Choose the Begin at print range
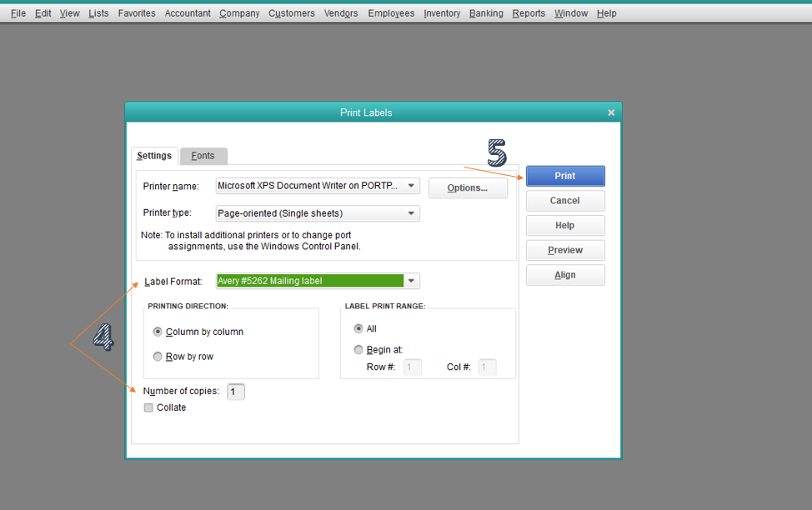The width and height of the screenshot is (812, 510). coord(358,350)
